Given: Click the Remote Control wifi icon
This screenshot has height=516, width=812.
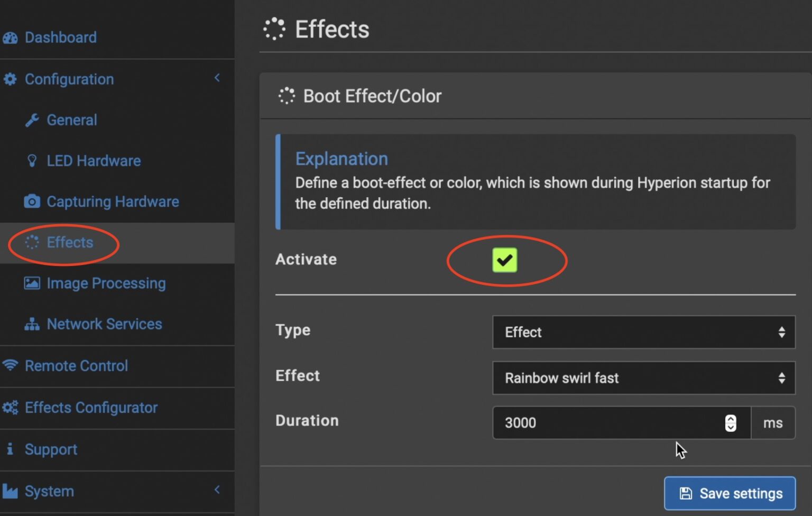Looking at the screenshot, I should (x=10, y=365).
